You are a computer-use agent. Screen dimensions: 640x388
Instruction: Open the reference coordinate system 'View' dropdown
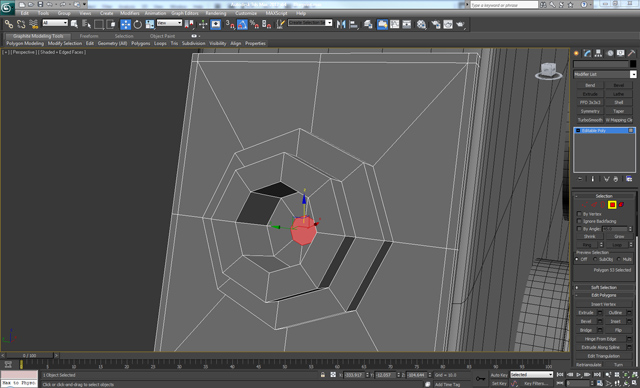pyautogui.click(x=169, y=23)
